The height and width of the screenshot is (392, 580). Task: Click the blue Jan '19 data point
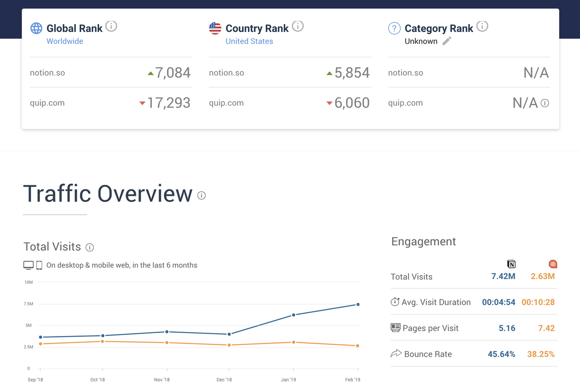click(x=293, y=315)
